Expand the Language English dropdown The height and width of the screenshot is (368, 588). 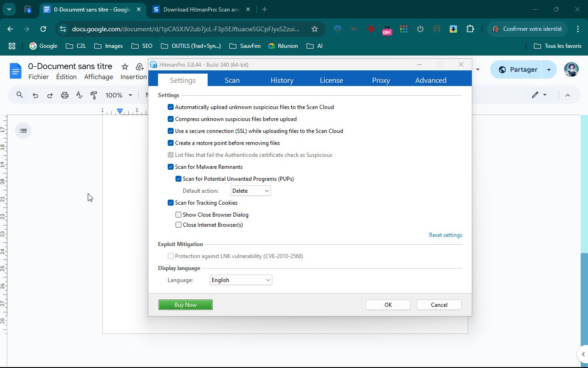pyautogui.click(x=241, y=280)
